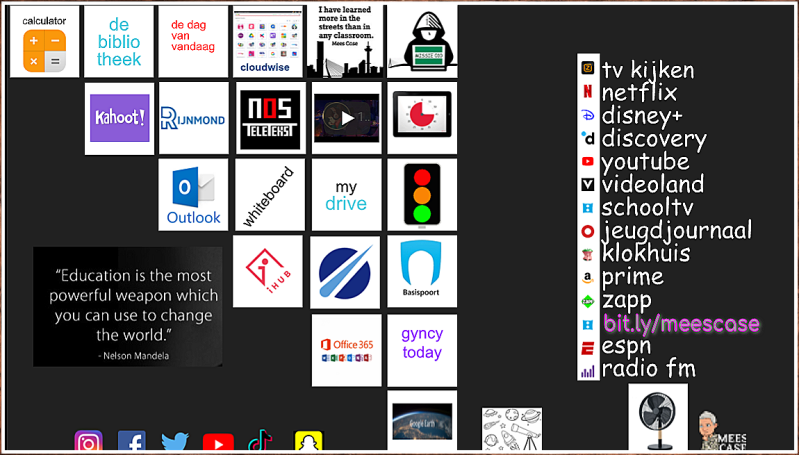Open de bibliotheek tile
Image resolution: width=799 pixels, height=455 pixels.
pyautogui.click(x=119, y=41)
